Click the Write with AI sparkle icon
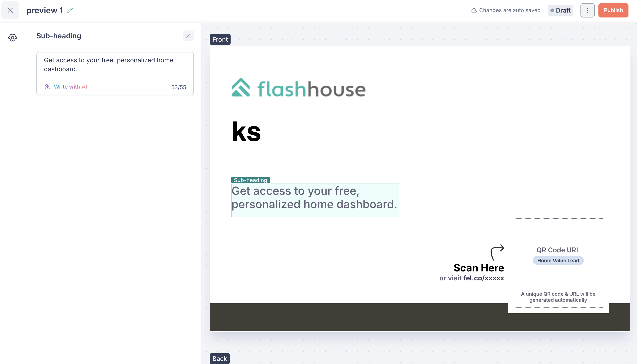This screenshot has height=364, width=637. pos(48,87)
